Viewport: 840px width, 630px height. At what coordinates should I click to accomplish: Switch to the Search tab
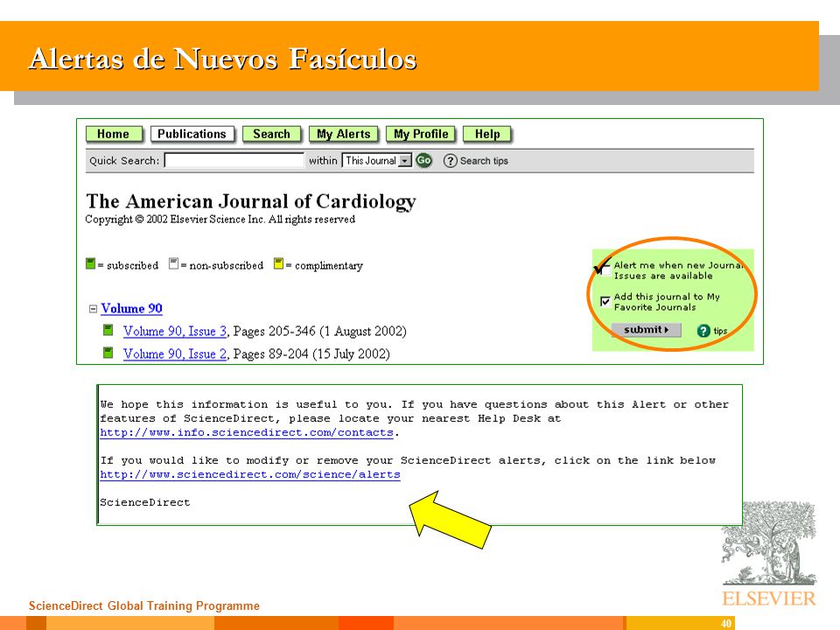pos(271,134)
